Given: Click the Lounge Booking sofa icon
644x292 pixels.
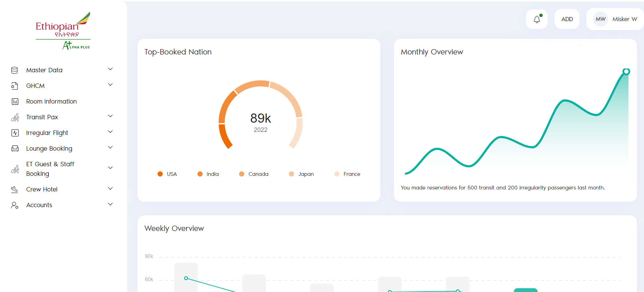Looking at the screenshot, I should click(x=15, y=149).
